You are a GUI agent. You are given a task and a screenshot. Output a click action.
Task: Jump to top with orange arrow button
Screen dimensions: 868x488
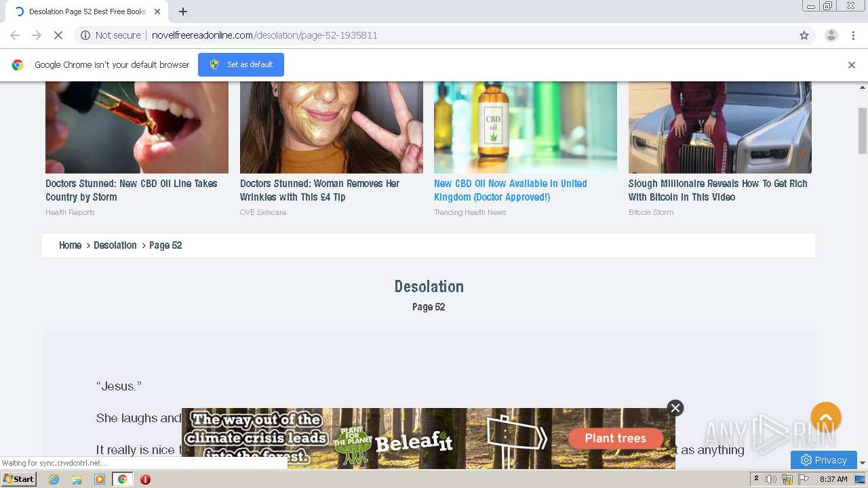pos(826,418)
